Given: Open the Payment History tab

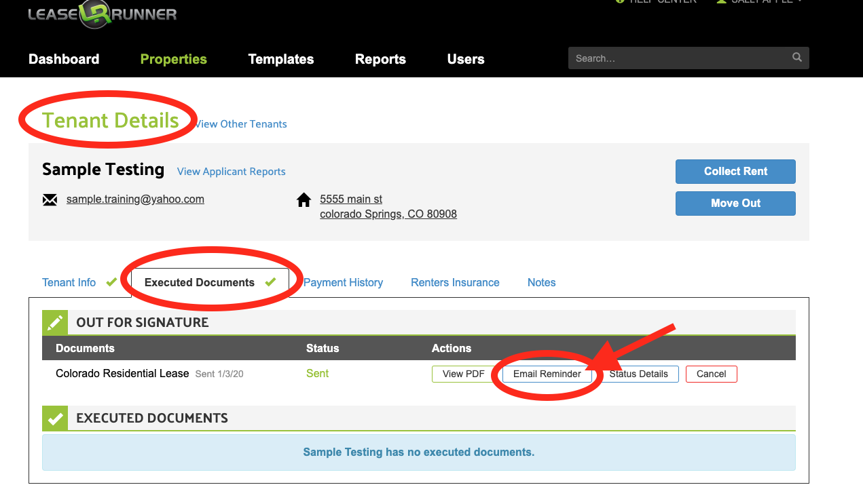Looking at the screenshot, I should pos(343,282).
